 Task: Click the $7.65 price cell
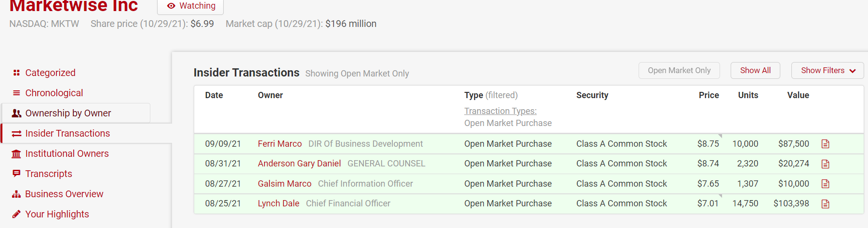click(x=708, y=184)
